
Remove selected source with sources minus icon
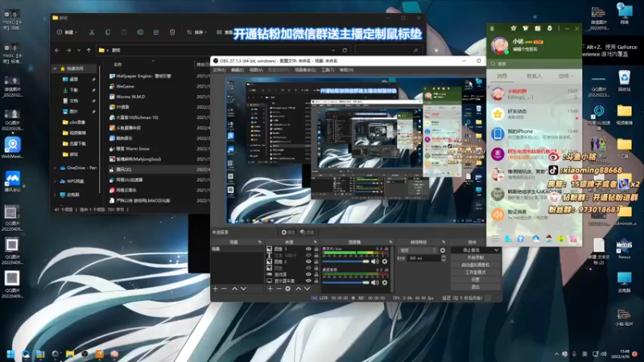tap(279, 289)
